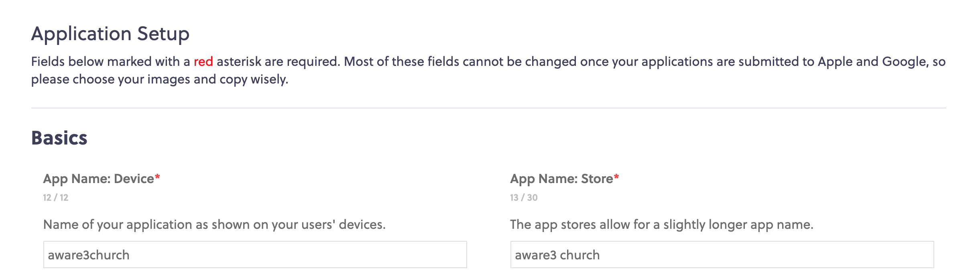Click the 13 / 30 character counter
The image size is (980, 277).
[x=524, y=198]
